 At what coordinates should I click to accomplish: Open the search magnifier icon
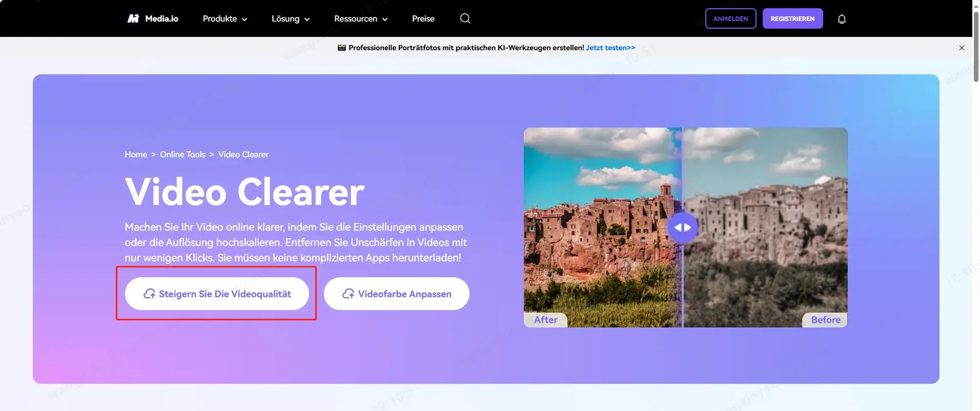(465, 18)
